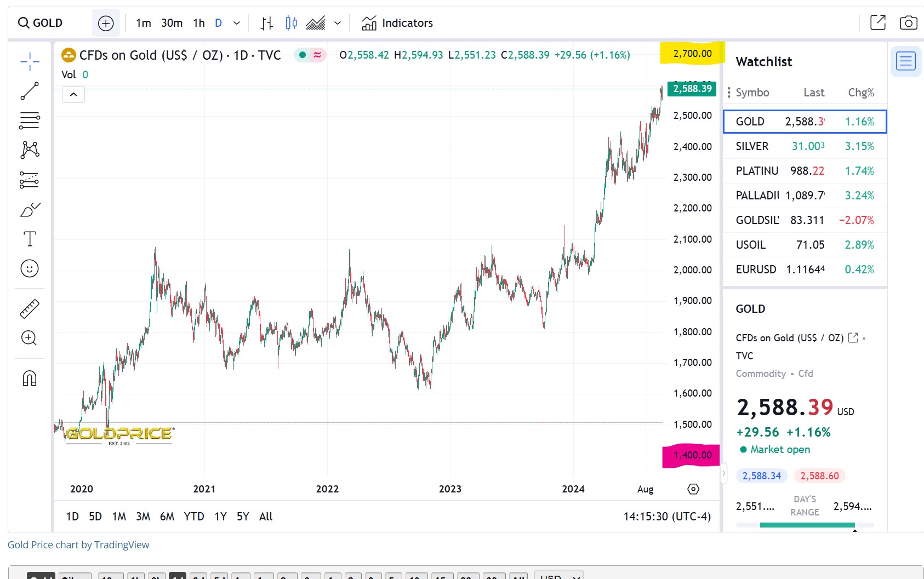
Task: Click the compare or add symbol plus icon
Action: click(x=106, y=23)
